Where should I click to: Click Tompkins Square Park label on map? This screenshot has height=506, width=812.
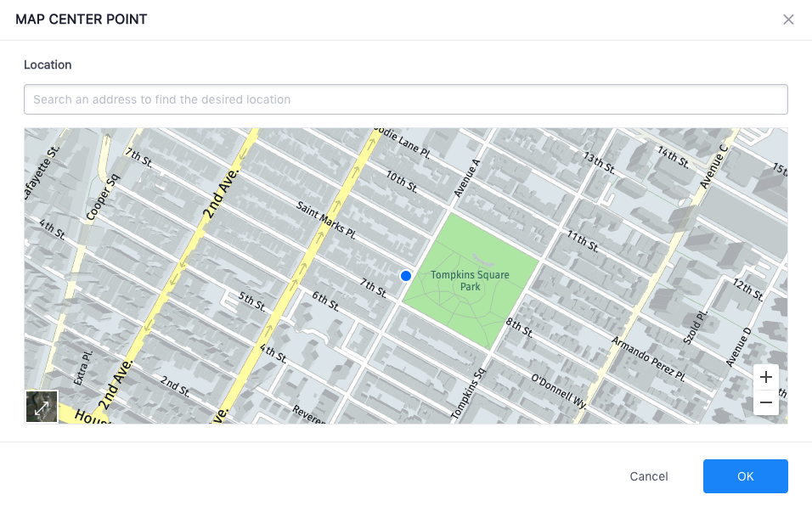(x=470, y=281)
